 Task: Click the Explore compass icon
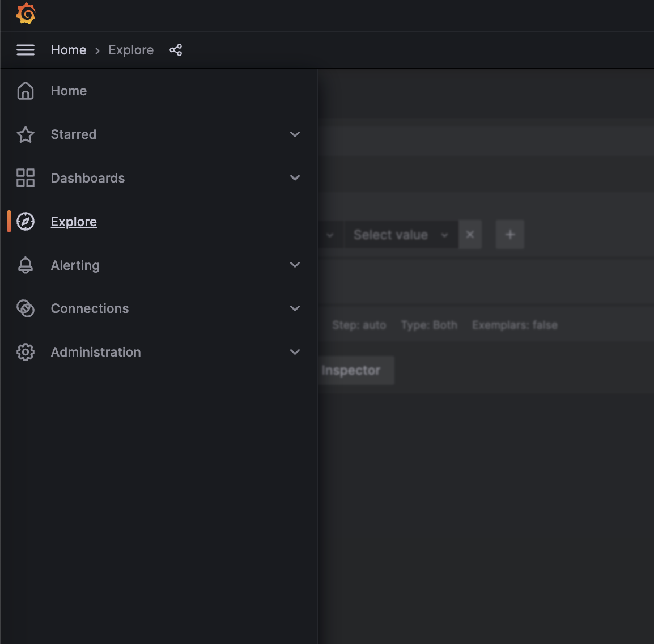26,222
